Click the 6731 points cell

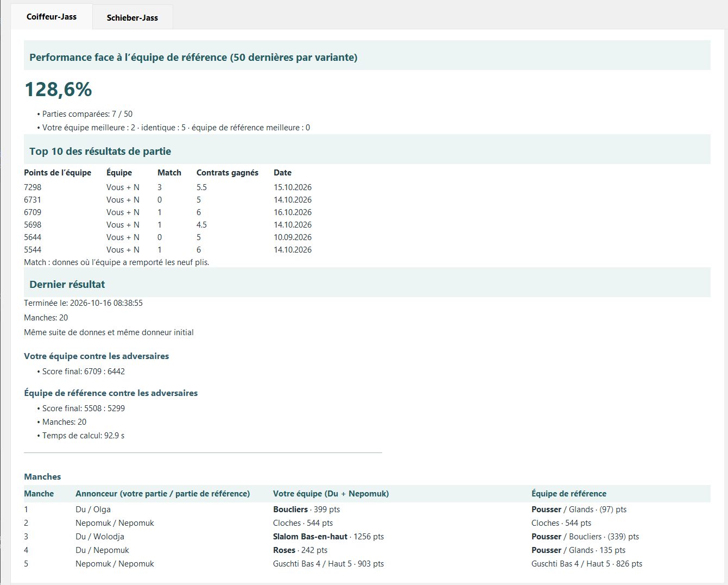[x=33, y=200]
